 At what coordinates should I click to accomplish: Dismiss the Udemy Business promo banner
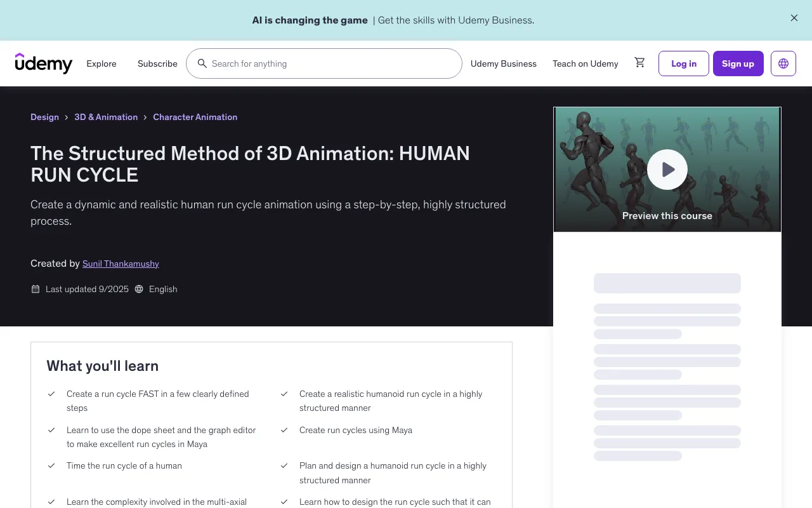(794, 18)
